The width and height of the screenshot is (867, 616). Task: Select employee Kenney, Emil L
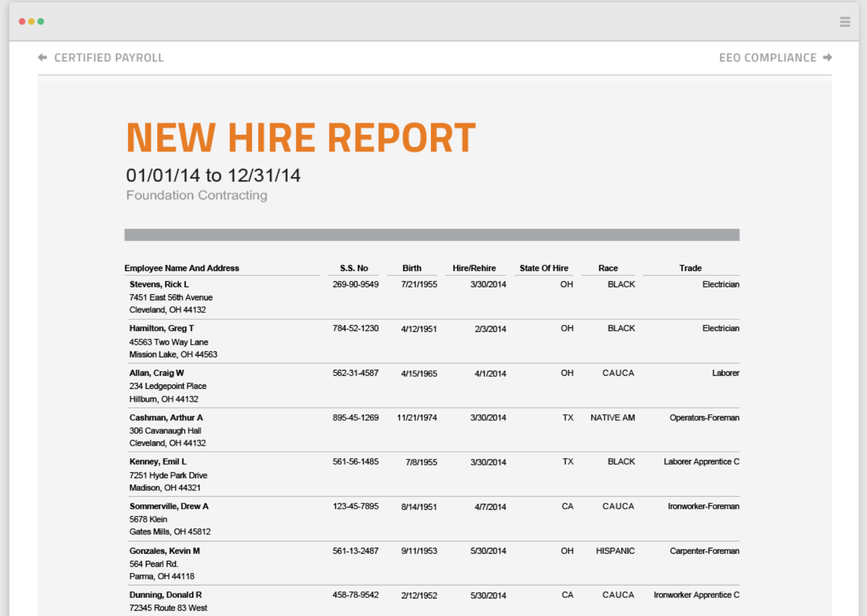[158, 462]
